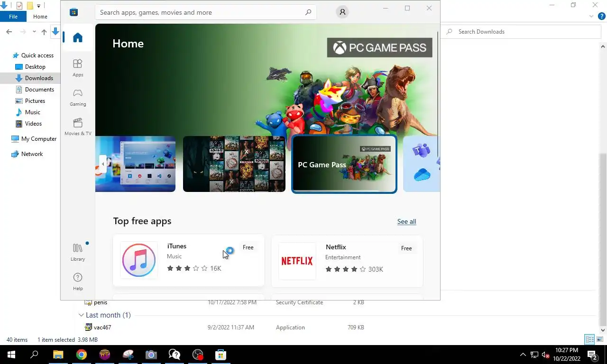Viewport: 607px width, 364px height.
Task: Switch File Explorer to large icons view
Action: tap(600, 339)
